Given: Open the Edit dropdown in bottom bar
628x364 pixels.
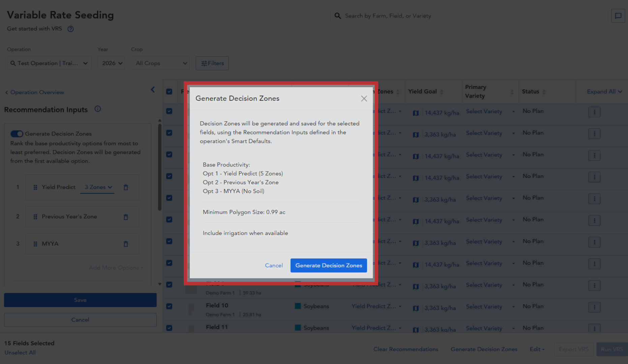Looking at the screenshot, I should tap(537, 349).
